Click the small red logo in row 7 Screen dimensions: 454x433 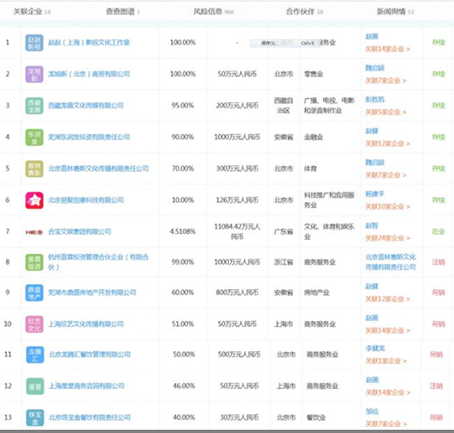34,232
